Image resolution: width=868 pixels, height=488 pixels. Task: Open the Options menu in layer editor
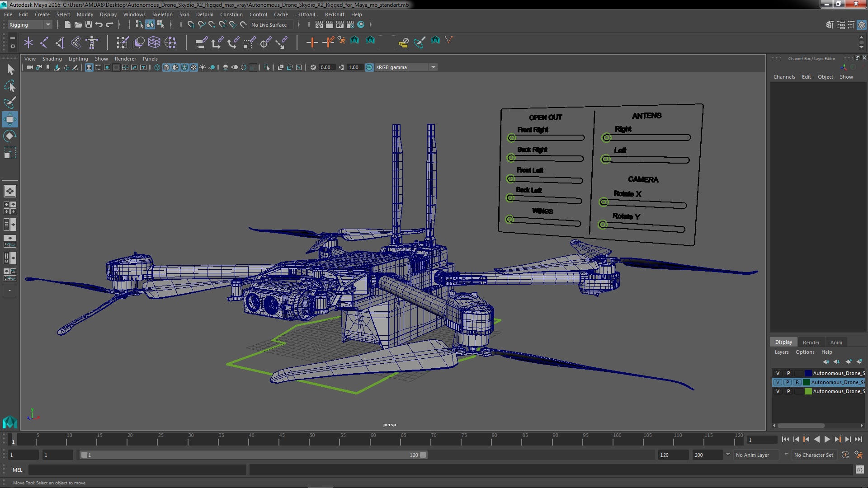pos(805,352)
